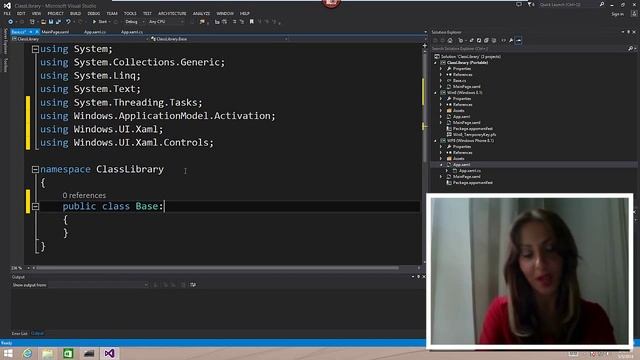Click the Visual Studio logo in the title bar
The height and width of the screenshot is (360, 640).
pyautogui.click(x=7, y=6)
